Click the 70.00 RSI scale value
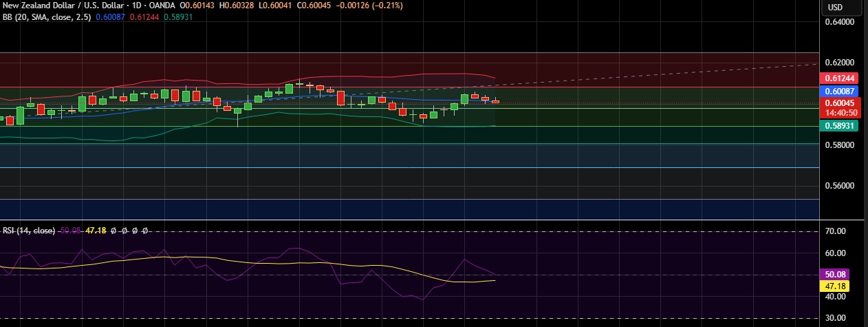Image resolution: width=868 pixels, height=327 pixels. [835, 232]
